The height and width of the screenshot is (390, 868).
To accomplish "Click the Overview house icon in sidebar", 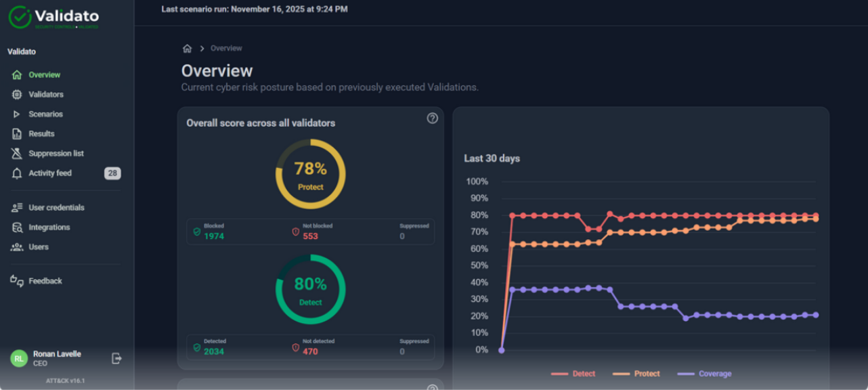I will pos(17,75).
